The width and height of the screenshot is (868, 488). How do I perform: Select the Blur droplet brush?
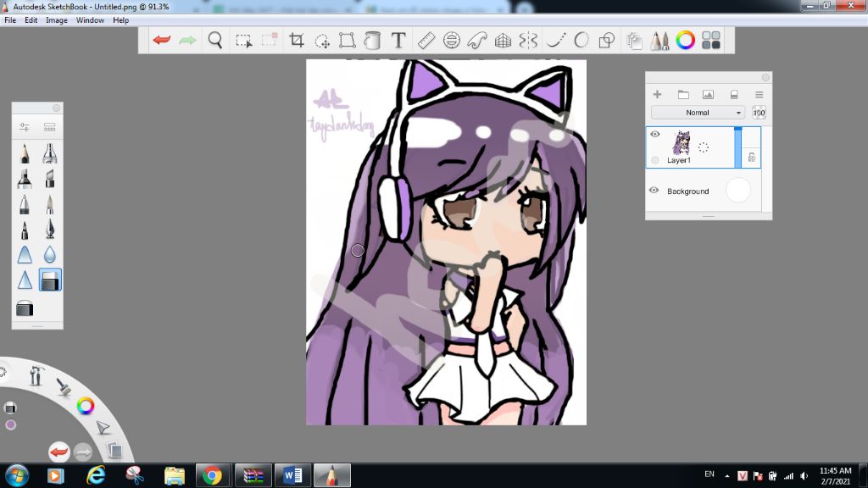[x=50, y=255]
